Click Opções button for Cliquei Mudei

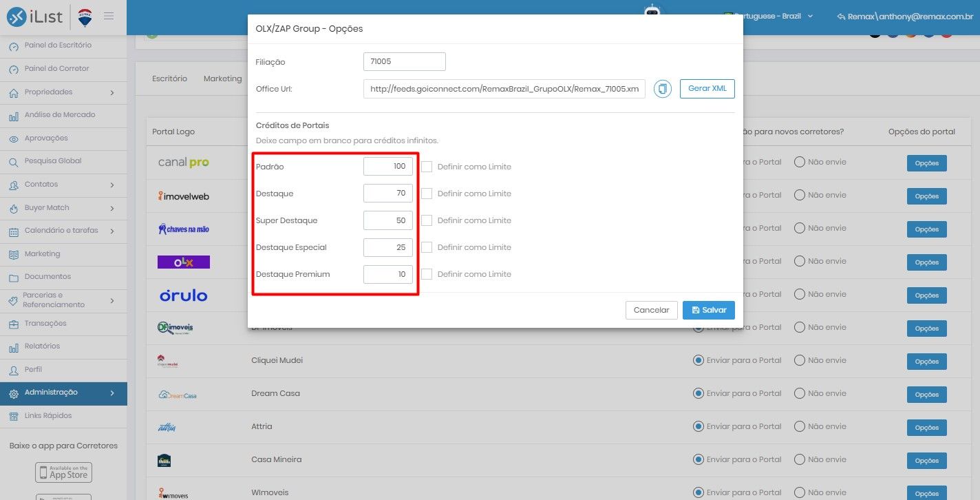click(927, 362)
